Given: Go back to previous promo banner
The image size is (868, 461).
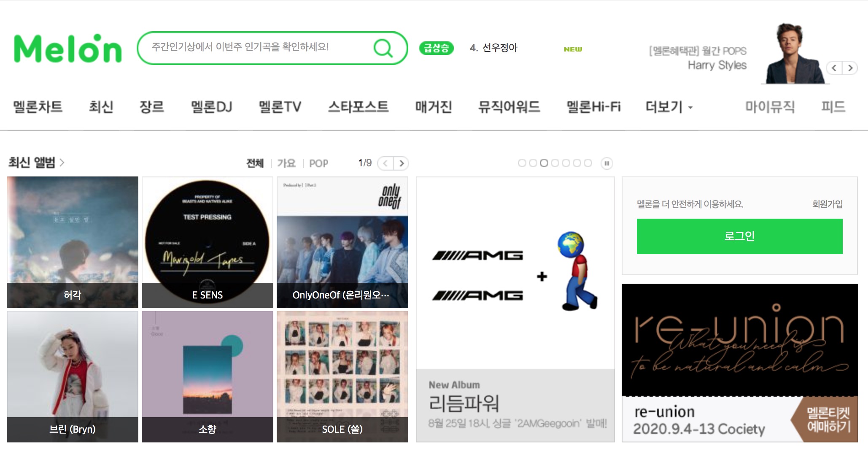Looking at the screenshot, I should click(x=834, y=68).
